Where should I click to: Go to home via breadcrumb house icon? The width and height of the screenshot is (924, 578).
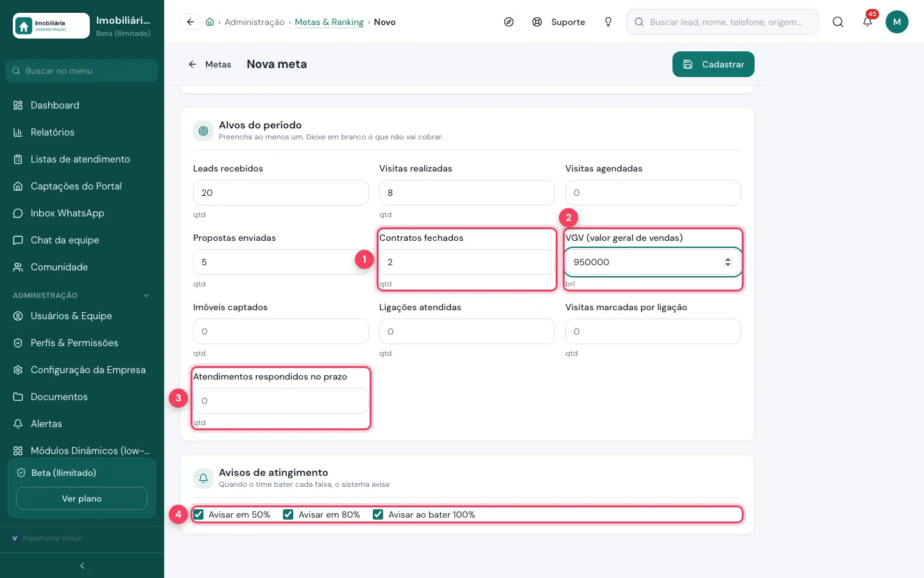[210, 22]
